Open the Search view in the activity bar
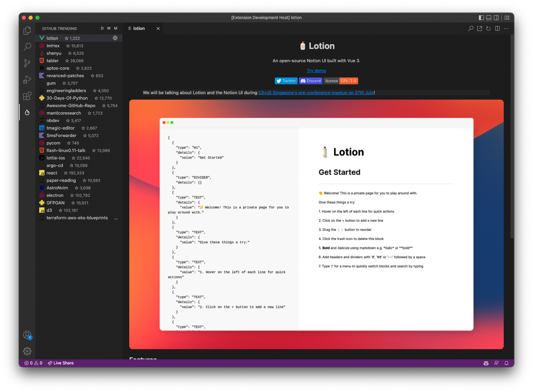533x392 pixels. tap(27, 47)
